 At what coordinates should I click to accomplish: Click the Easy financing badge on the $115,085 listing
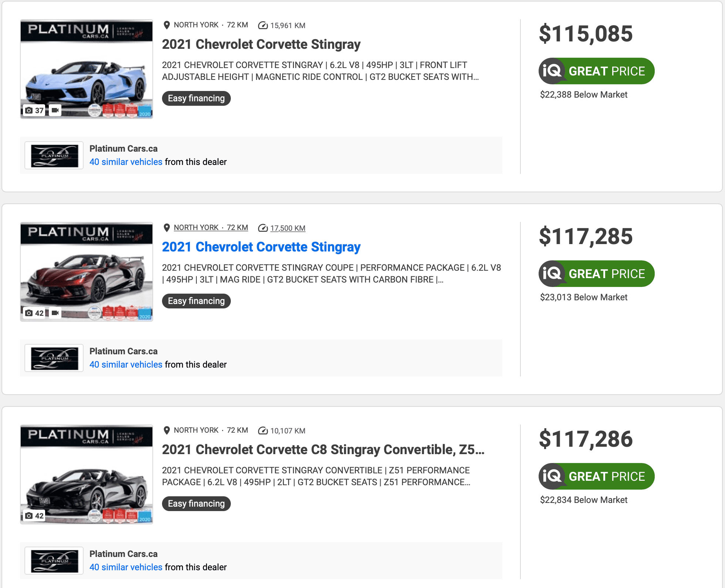coord(196,98)
